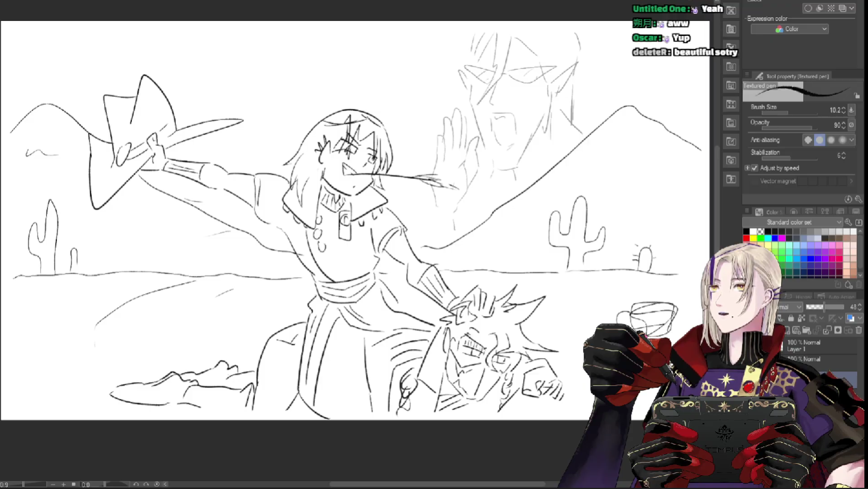The height and width of the screenshot is (489, 868).
Task: Adjust the layer opacity slider
Action: pyautogui.click(x=824, y=307)
